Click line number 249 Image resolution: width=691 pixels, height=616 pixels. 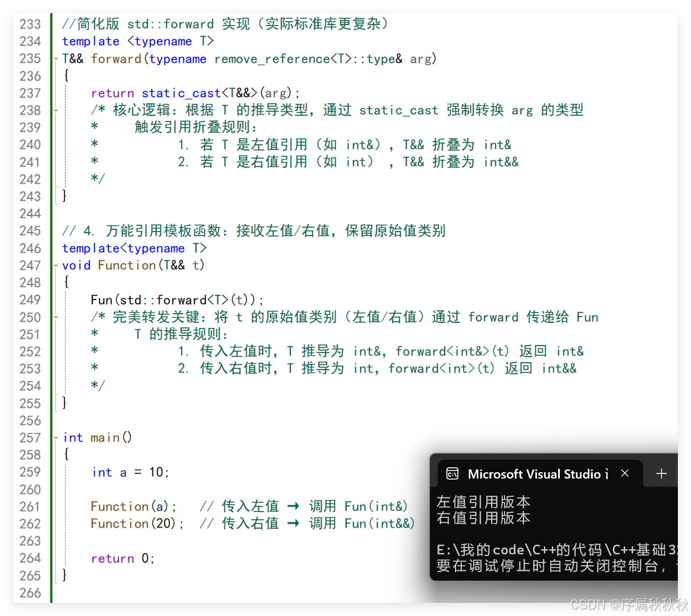click(x=30, y=300)
